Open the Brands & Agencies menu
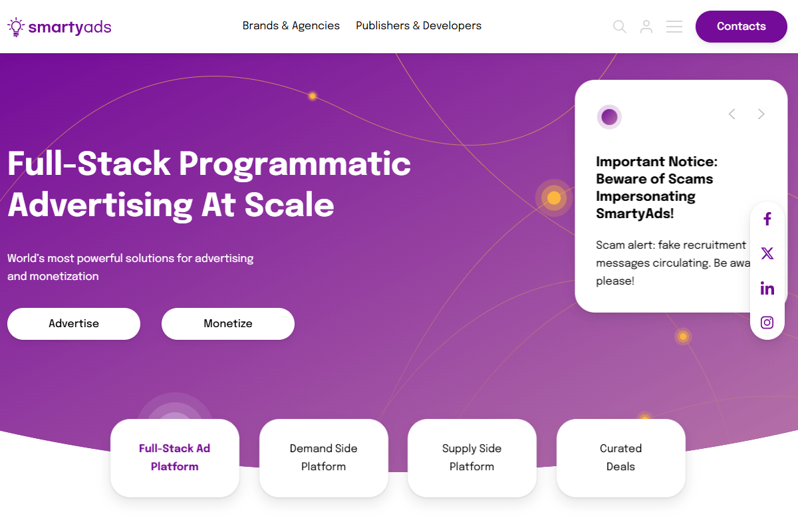The image size is (798, 532). pos(291,26)
